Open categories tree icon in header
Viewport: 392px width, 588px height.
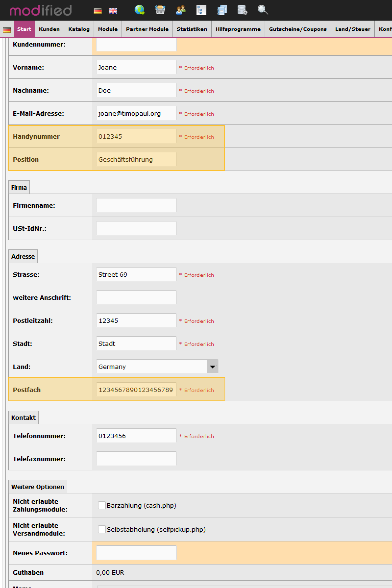pos(201,10)
